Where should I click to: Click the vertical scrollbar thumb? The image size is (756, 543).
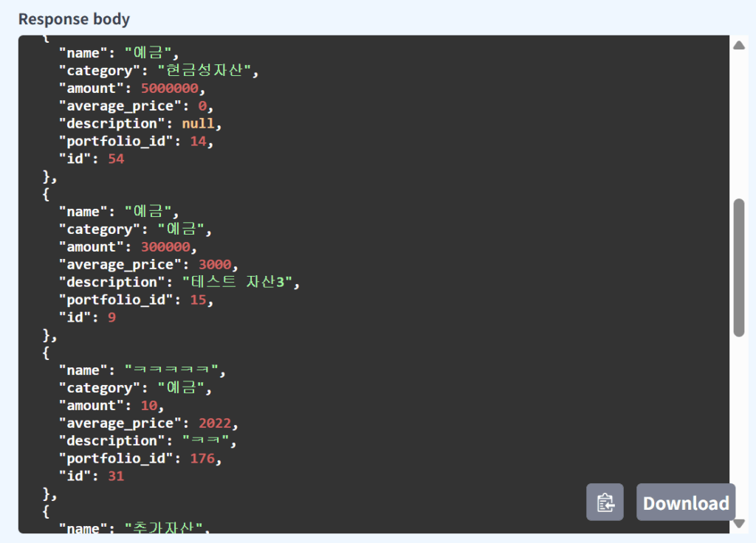[x=738, y=267]
